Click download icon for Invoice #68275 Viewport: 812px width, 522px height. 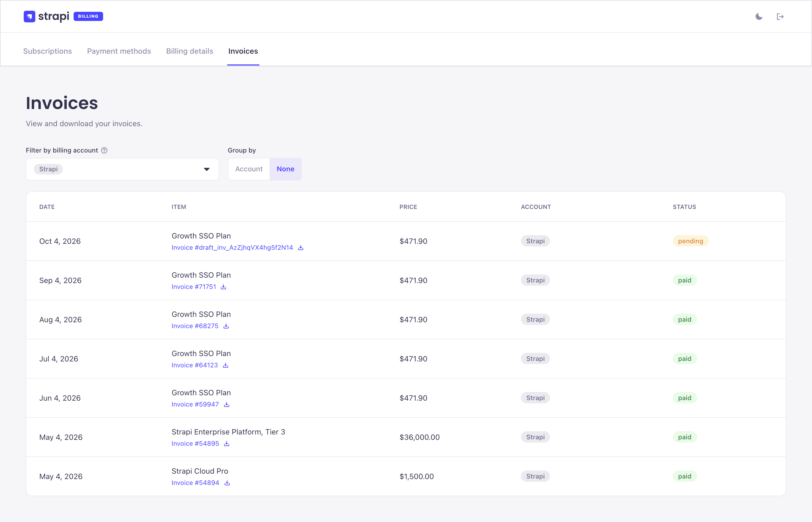click(x=226, y=326)
